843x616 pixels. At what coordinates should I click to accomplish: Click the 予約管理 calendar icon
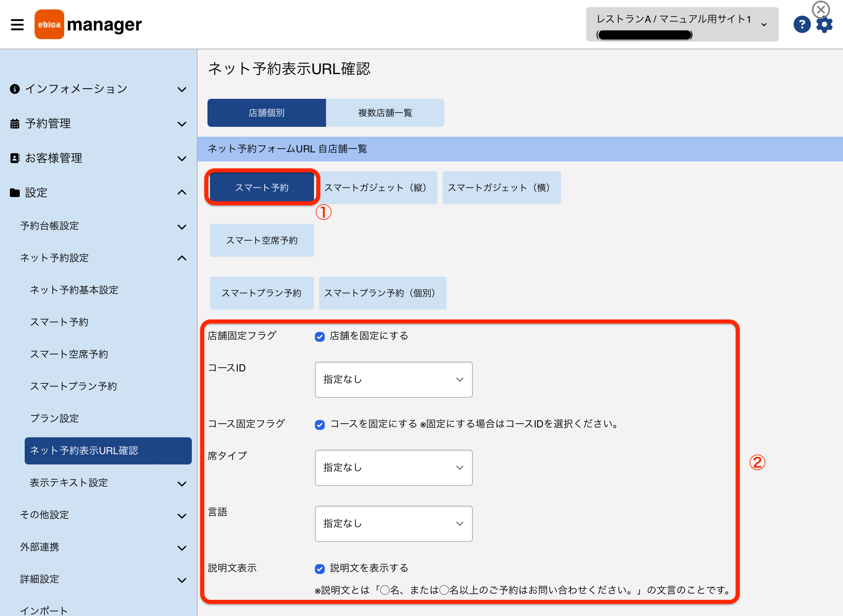pos(15,124)
